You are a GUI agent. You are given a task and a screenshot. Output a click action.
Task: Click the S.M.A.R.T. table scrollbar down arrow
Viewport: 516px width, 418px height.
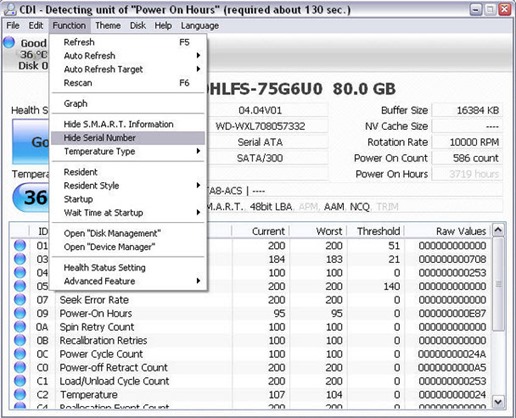[x=498, y=402]
